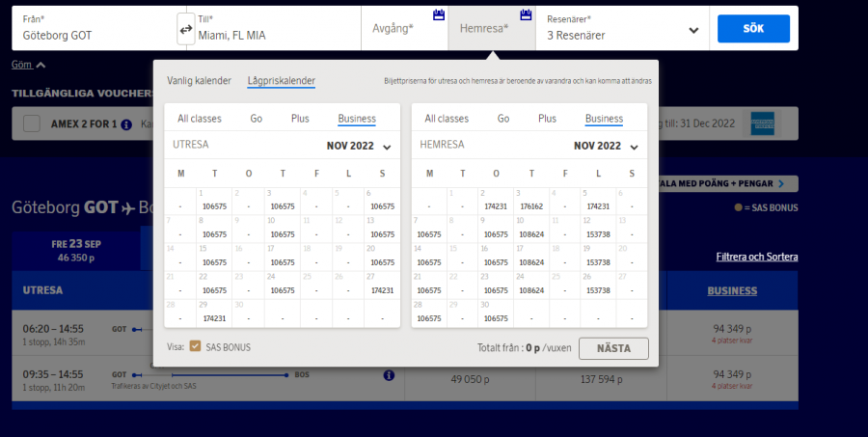The height and width of the screenshot is (437, 868).
Task: Click info icon next to AMEX 2 FOR 1
Action: pos(126,124)
